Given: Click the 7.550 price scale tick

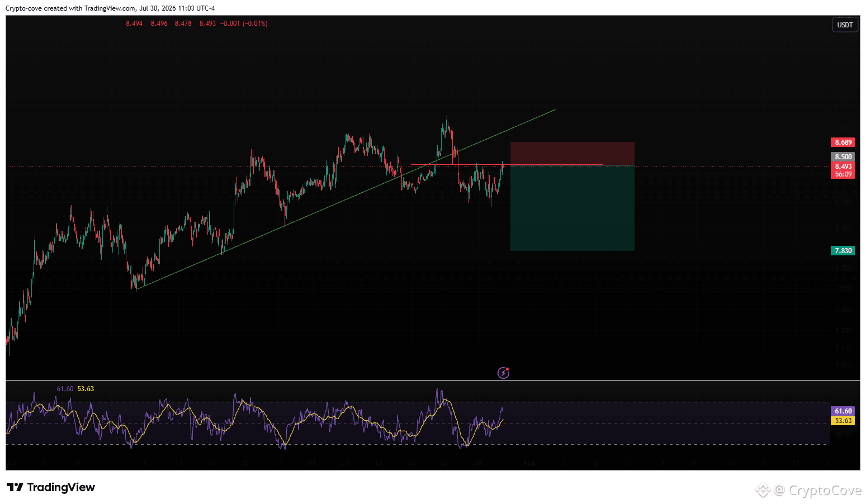Looking at the screenshot, I should [843, 288].
